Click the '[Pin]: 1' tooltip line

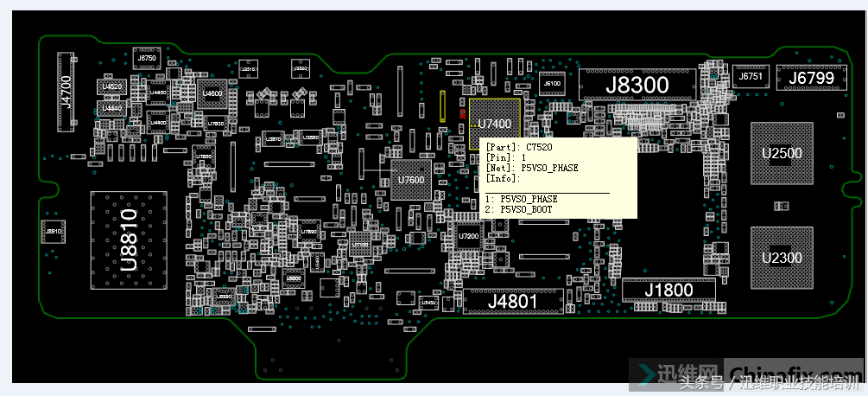pyautogui.click(x=505, y=158)
